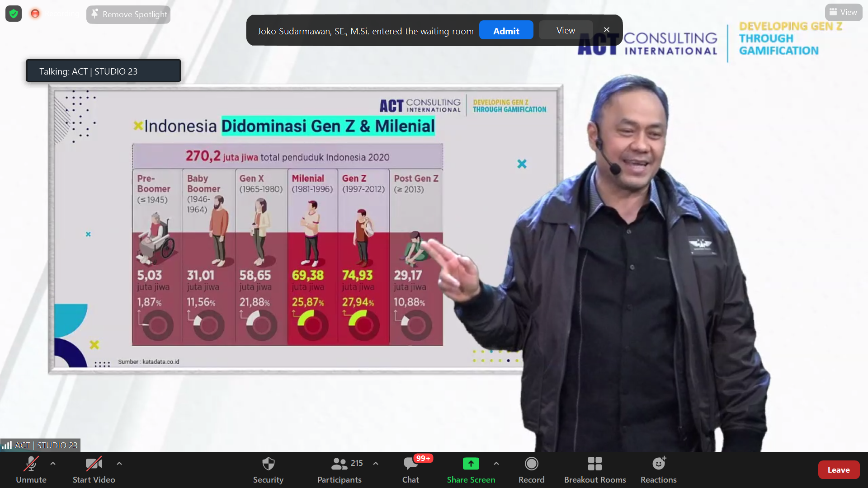Expand audio options arrow beside Unmute
Screen dimensions: 868x488
tap(53, 464)
